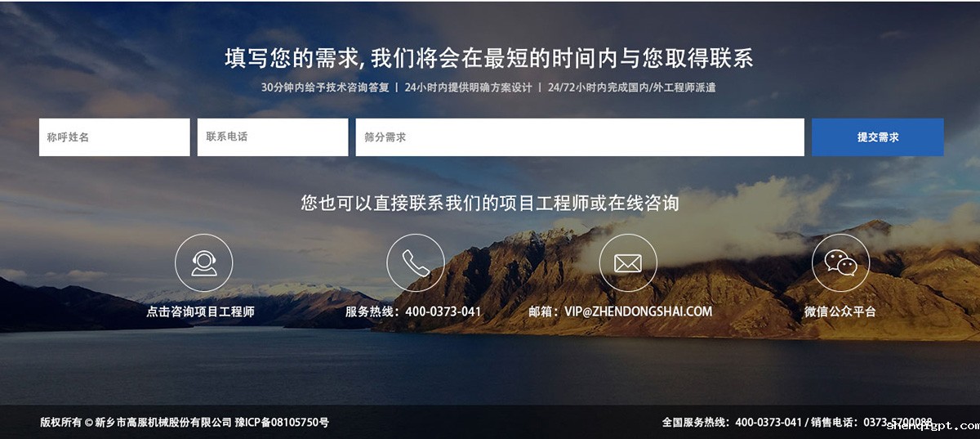The image size is (980, 439).
Task: Click the telephone handset circle icon
Action: 416,262
